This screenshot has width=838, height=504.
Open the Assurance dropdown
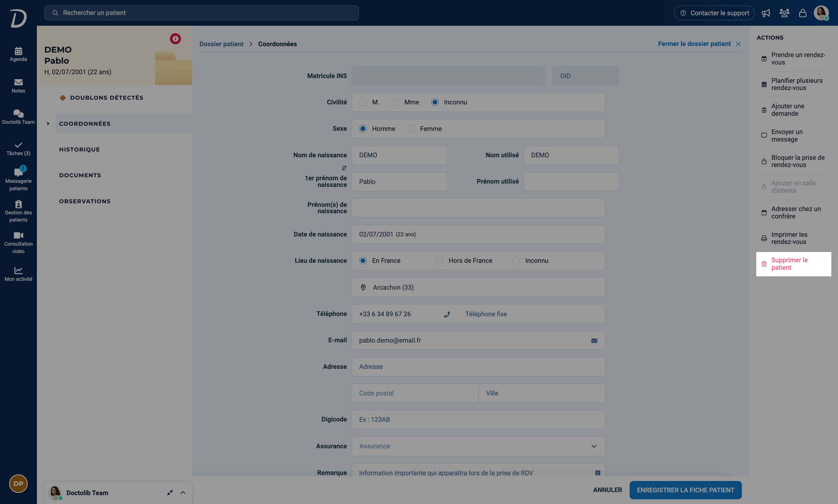[479, 446]
